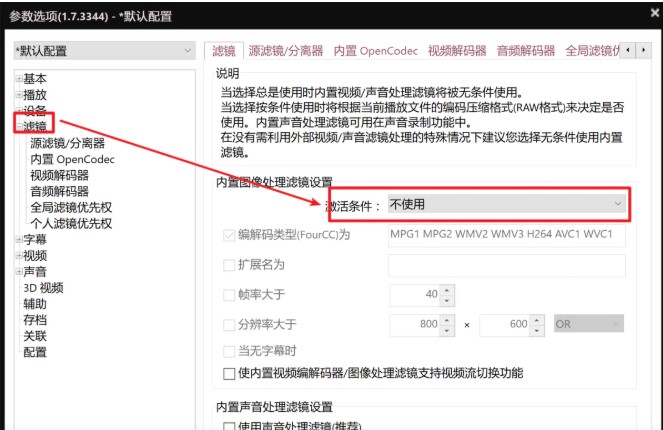Expand the 字幕 tree node
The height and width of the screenshot is (430, 663).
[19, 239]
